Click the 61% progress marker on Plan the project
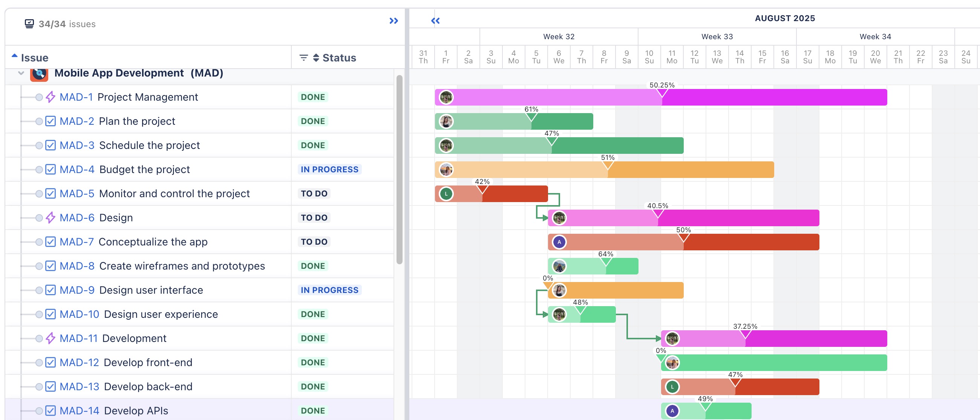980x420 pixels. pyautogui.click(x=531, y=117)
